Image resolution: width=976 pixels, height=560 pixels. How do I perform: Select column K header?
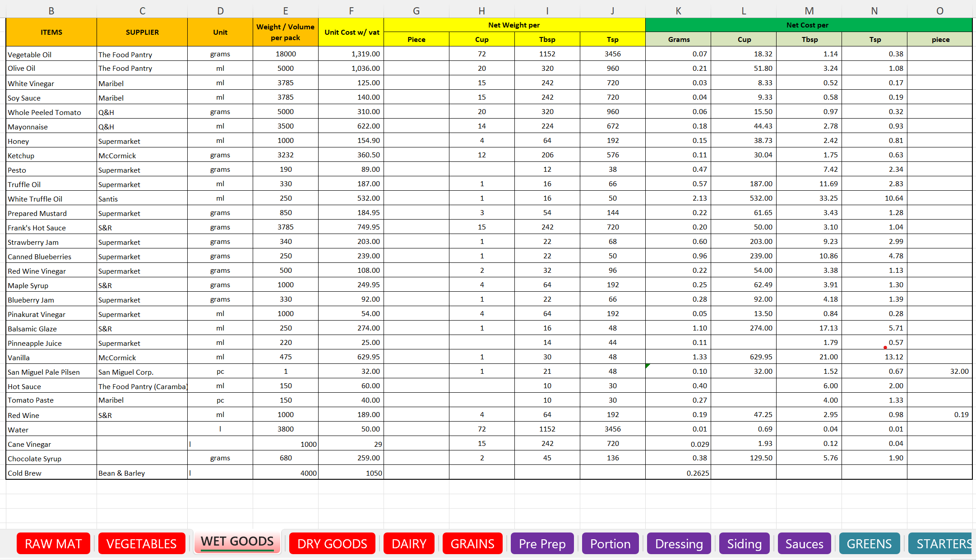point(678,11)
